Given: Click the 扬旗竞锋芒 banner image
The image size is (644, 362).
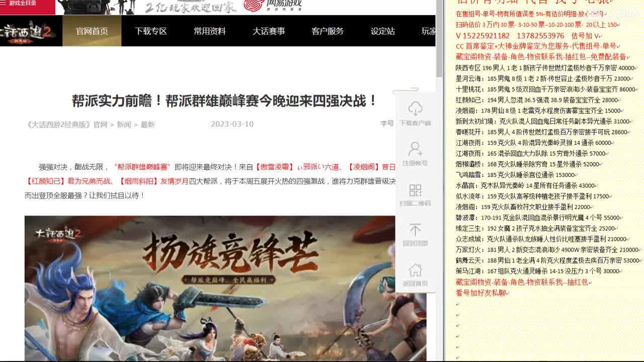Looking at the screenshot, I should [225, 288].
